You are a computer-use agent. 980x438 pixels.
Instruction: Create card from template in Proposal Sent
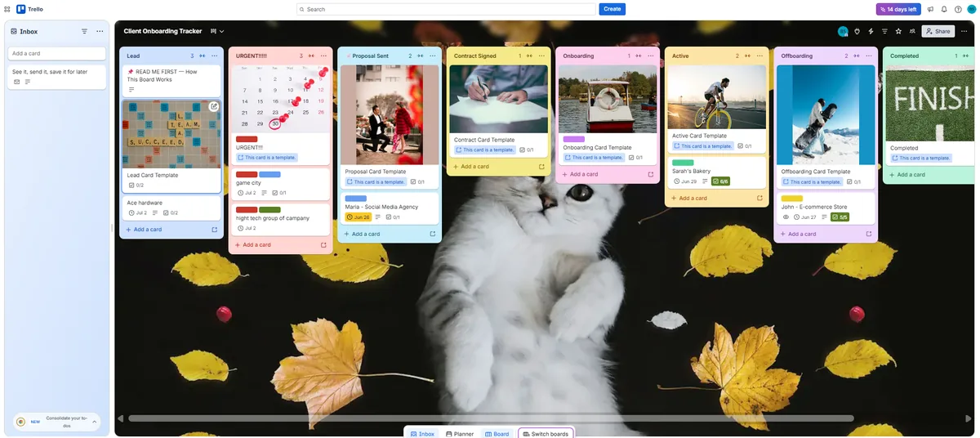click(433, 234)
